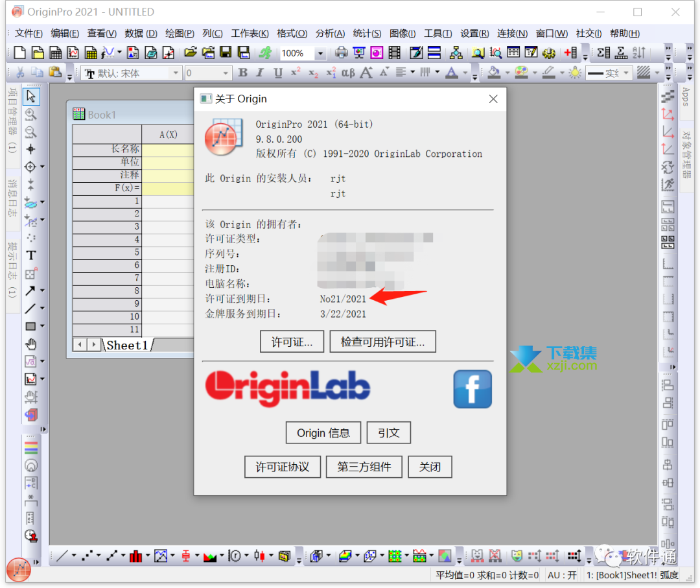The height and width of the screenshot is (588, 700).
Task: Click the 关闭 button
Action: click(x=430, y=467)
